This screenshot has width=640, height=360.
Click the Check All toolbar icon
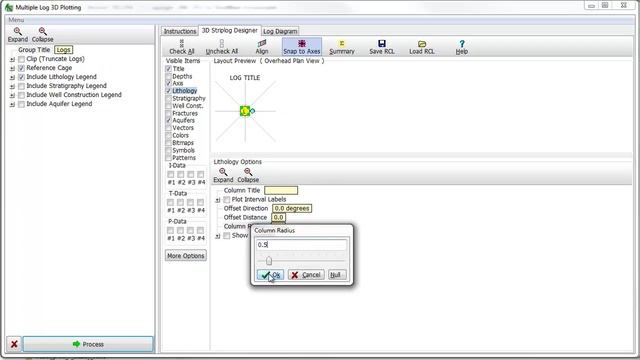(182, 43)
